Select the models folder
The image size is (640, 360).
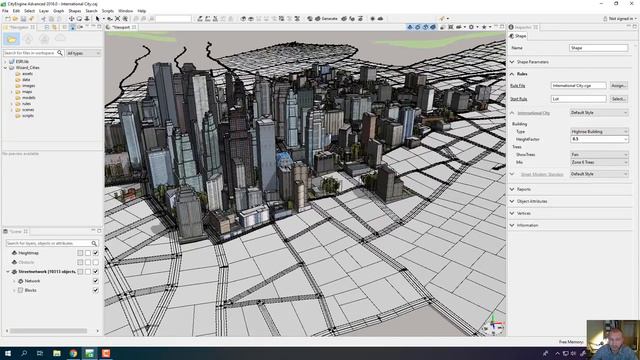pyautogui.click(x=28, y=98)
